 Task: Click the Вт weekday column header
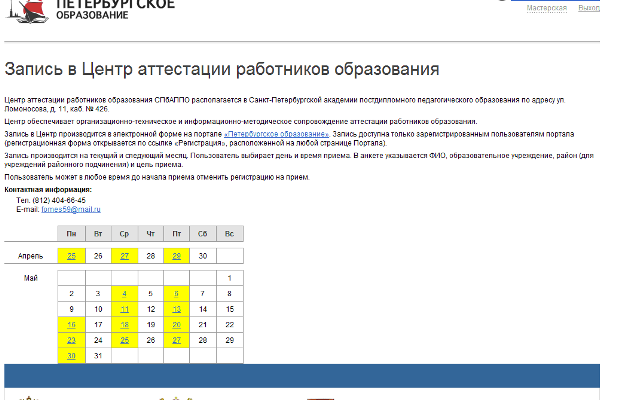[x=98, y=234]
